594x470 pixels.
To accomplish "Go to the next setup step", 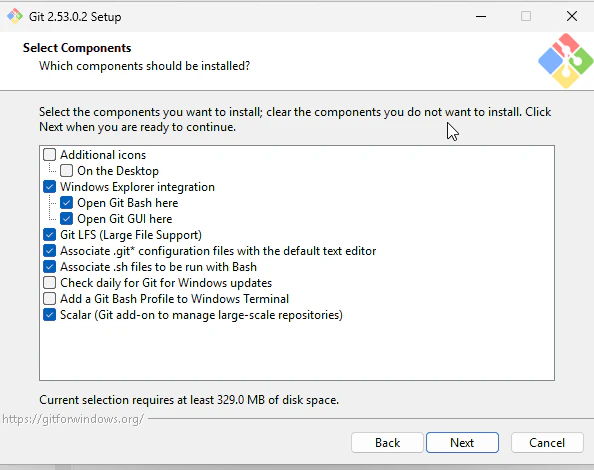I will point(462,442).
